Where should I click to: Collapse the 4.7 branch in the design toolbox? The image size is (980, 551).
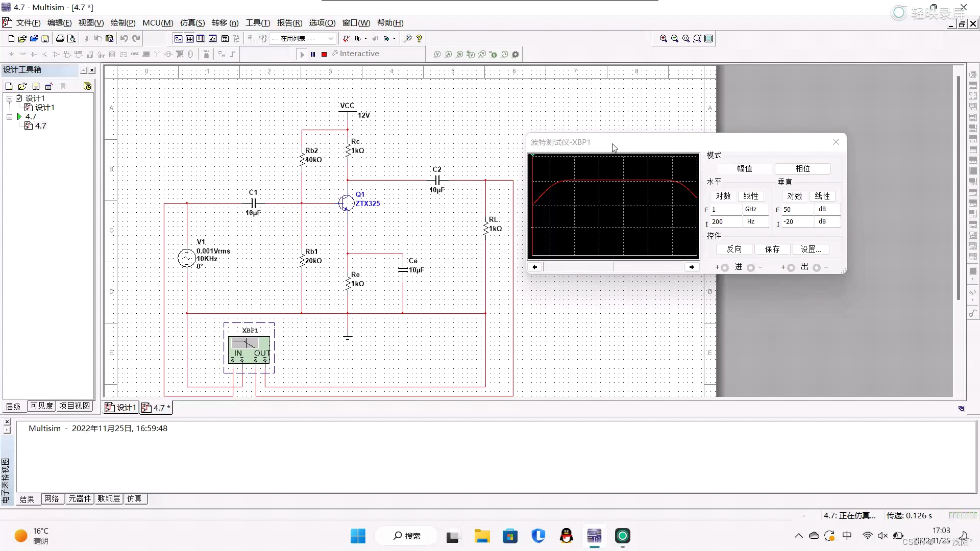click(9, 116)
